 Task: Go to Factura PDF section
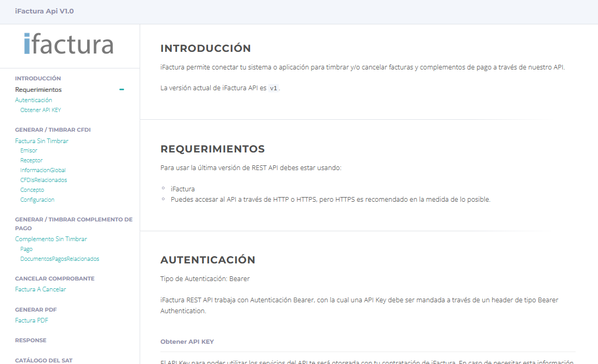point(32,320)
